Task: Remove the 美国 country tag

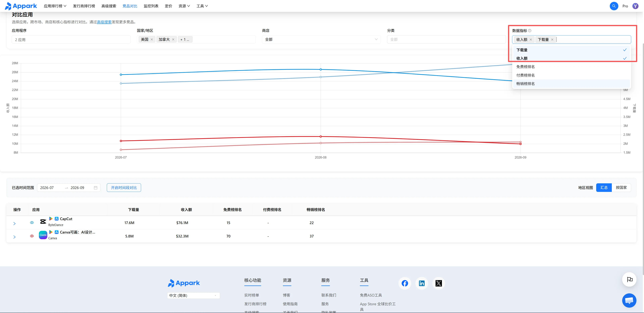Action: click(152, 39)
